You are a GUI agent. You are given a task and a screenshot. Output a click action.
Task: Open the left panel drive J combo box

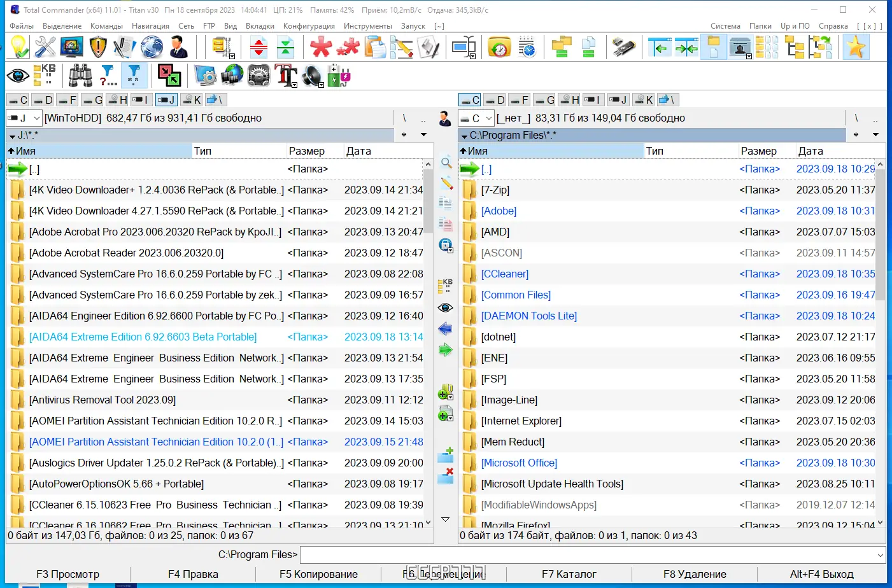pyautogui.click(x=24, y=118)
